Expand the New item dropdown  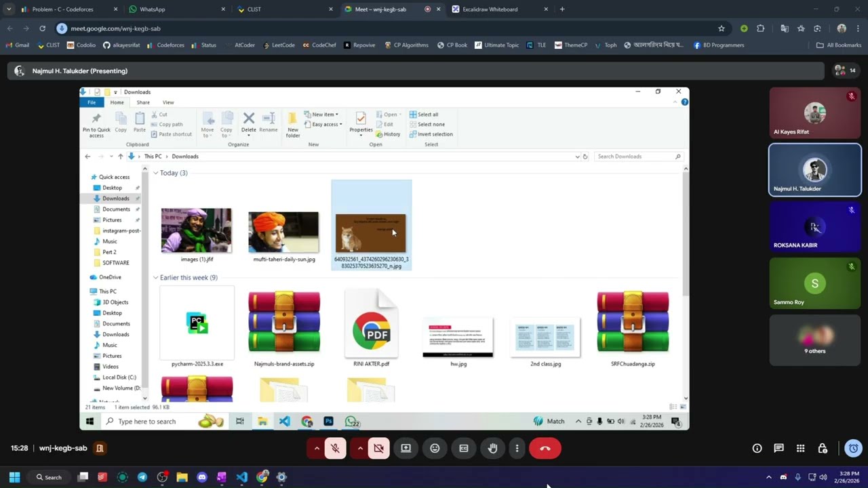[x=321, y=115]
